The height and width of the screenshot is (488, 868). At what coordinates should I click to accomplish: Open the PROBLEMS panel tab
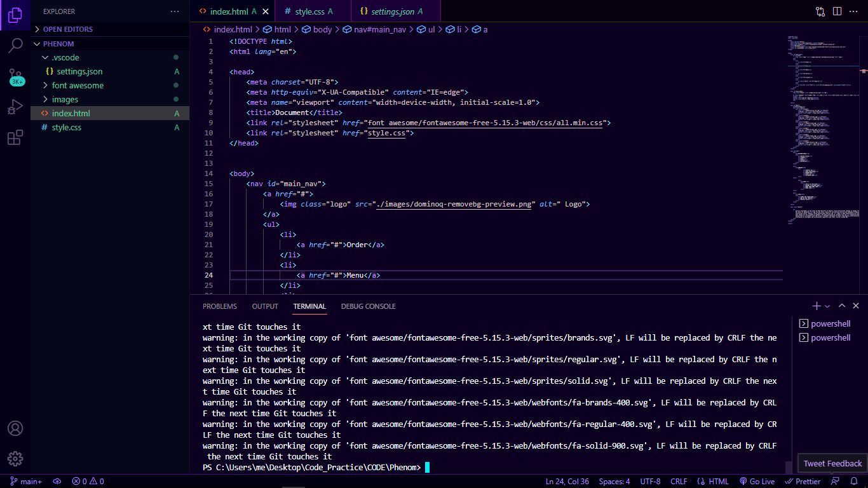[x=219, y=306]
